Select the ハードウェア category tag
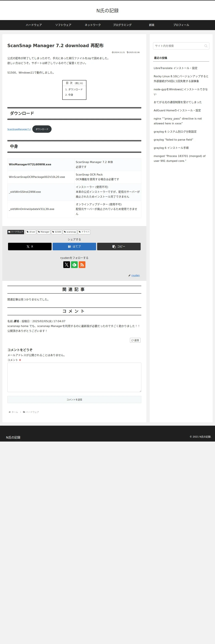This screenshot has height=644, width=215. (x=16, y=232)
